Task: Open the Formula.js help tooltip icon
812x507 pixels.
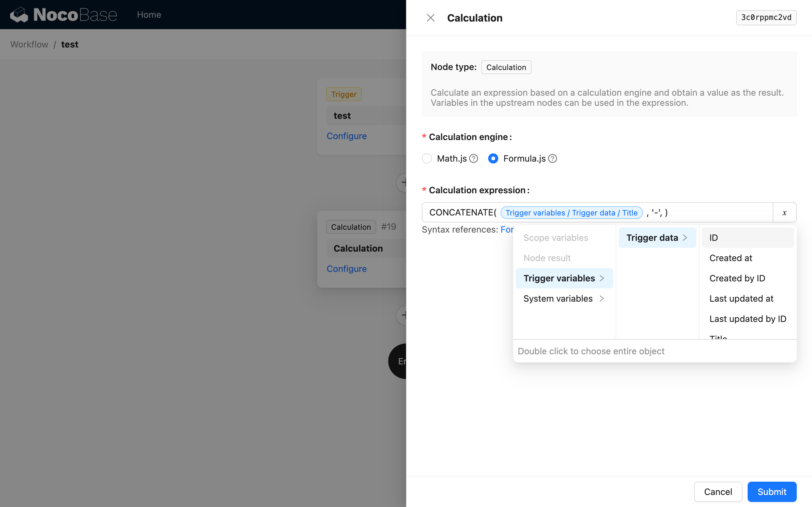Action: click(x=552, y=158)
